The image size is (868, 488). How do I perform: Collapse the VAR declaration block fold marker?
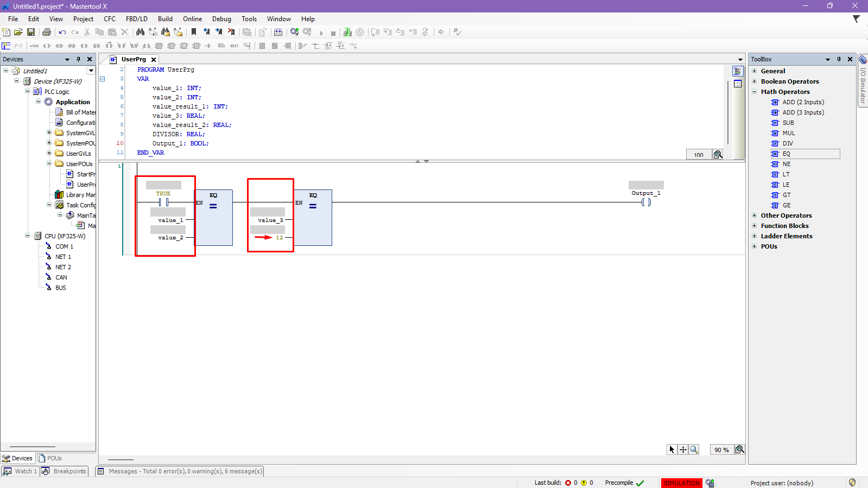pos(102,79)
